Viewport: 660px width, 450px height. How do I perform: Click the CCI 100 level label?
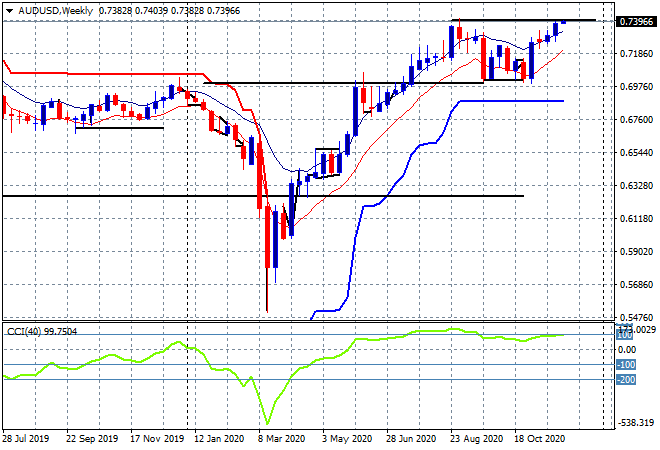(x=625, y=336)
